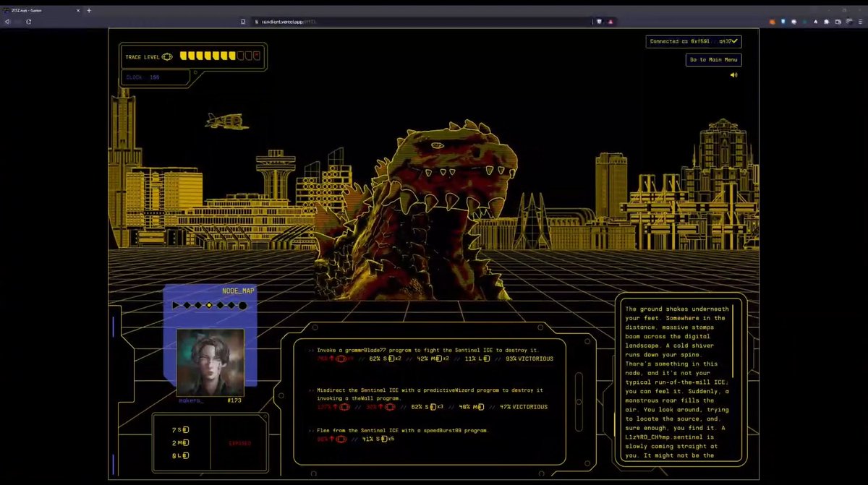The width and height of the screenshot is (868, 485).
Task: Click the Brave rewards triangle icon
Action: pos(610,22)
